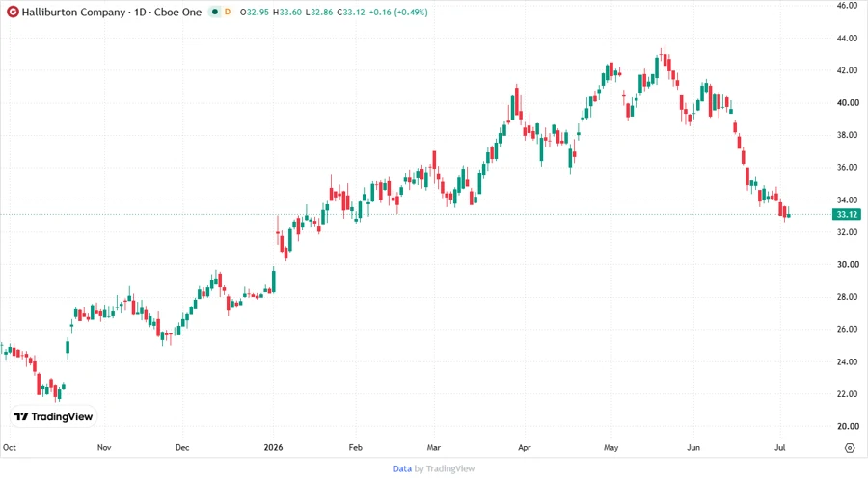868x480 pixels.
Task: Click the TradingView logo badge
Action: [x=54, y=416]
